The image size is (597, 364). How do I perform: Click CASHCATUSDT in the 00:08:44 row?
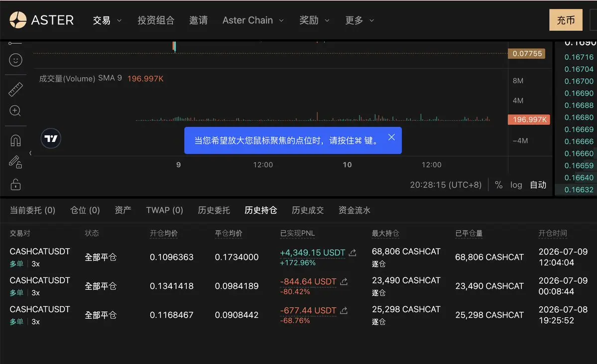pos(40,280)
